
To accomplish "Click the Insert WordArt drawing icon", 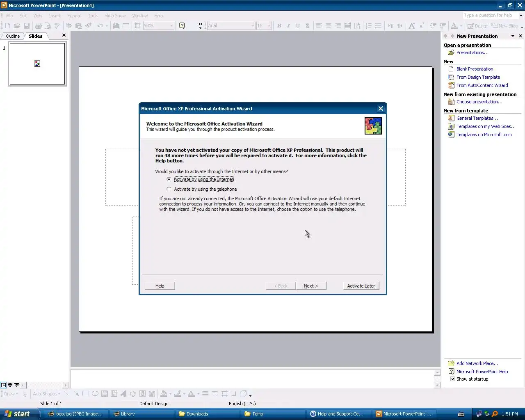I will tap(123, 394).
